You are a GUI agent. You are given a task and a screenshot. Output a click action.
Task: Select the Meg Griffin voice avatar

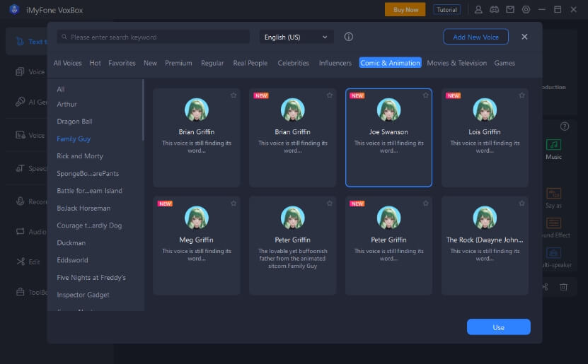coord(197,218)
